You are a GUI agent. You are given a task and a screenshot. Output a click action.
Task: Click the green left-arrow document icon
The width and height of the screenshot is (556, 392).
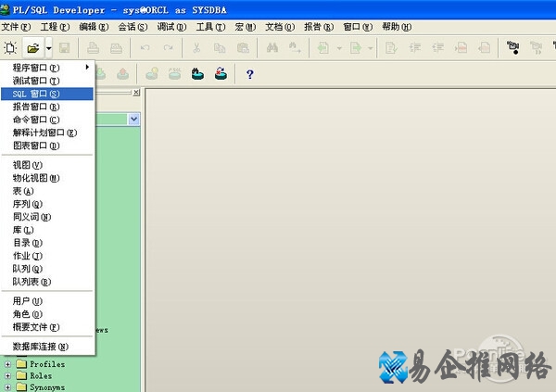coord(323,47)
